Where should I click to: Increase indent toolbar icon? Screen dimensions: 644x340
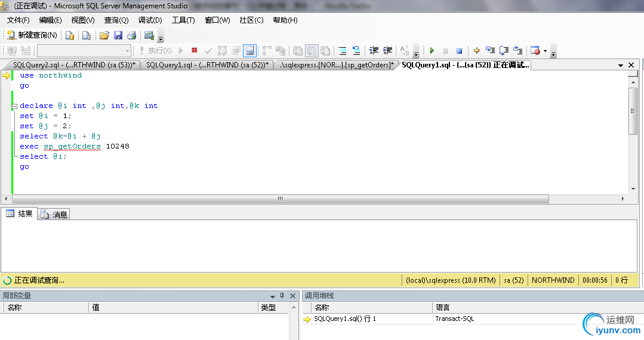388,51
